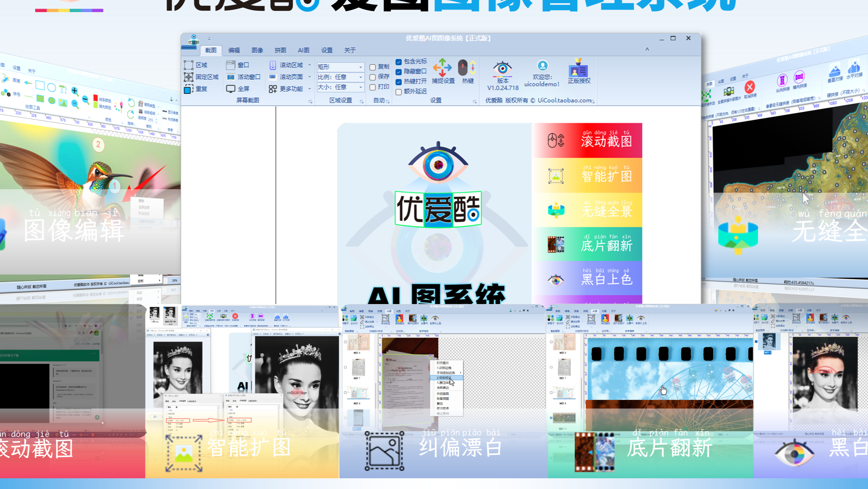Start 滚动区域 scrolling region capture
The image size is (868, 489).
click(286, 65)
